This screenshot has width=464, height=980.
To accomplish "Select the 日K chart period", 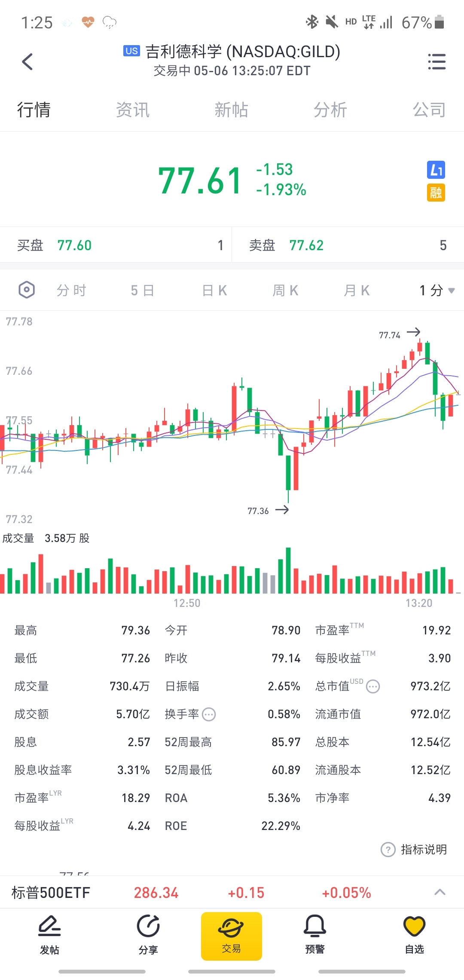I will click(x=214, y=291).
